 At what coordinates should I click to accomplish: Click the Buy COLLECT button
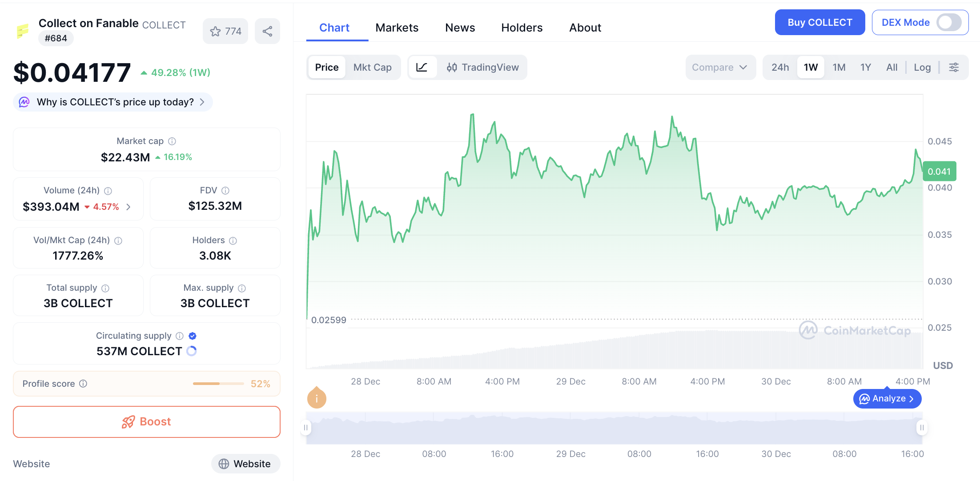click(819, 23)
